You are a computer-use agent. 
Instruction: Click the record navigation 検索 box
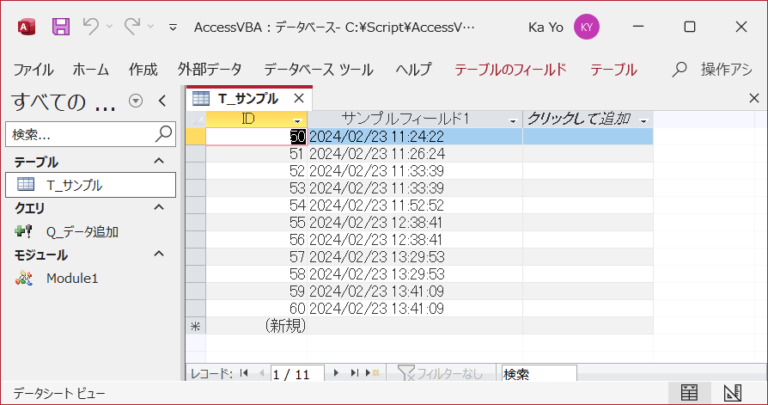click(x=539, y=374)
